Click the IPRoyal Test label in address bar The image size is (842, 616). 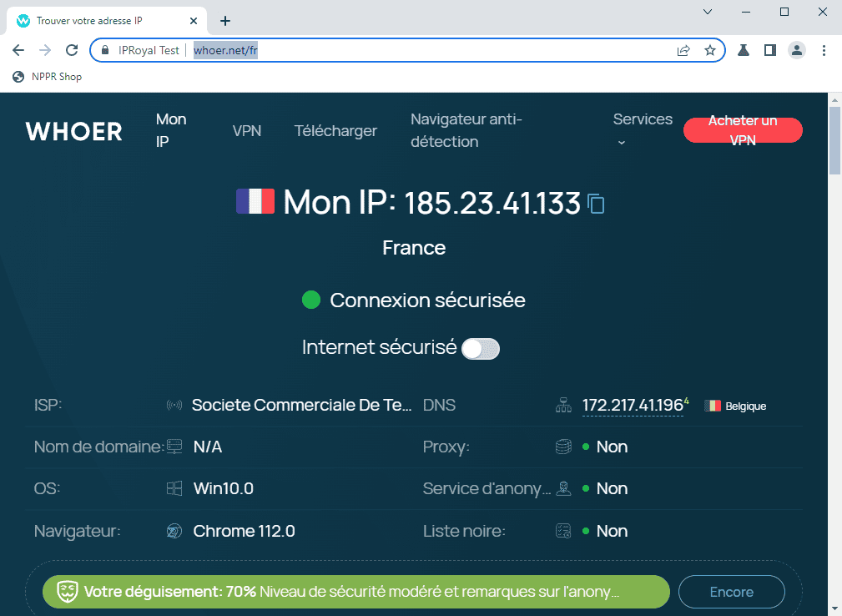(x=149, y=50)
